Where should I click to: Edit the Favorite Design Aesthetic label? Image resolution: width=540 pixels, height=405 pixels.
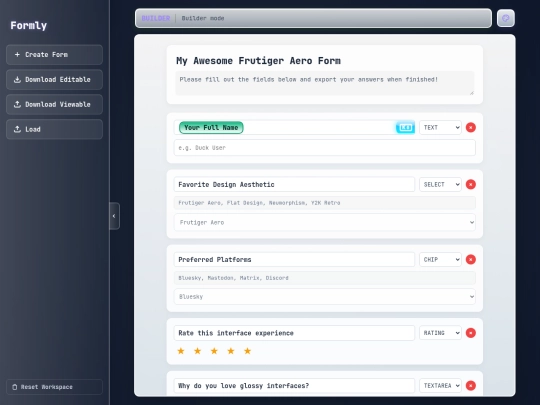(294, 184)
